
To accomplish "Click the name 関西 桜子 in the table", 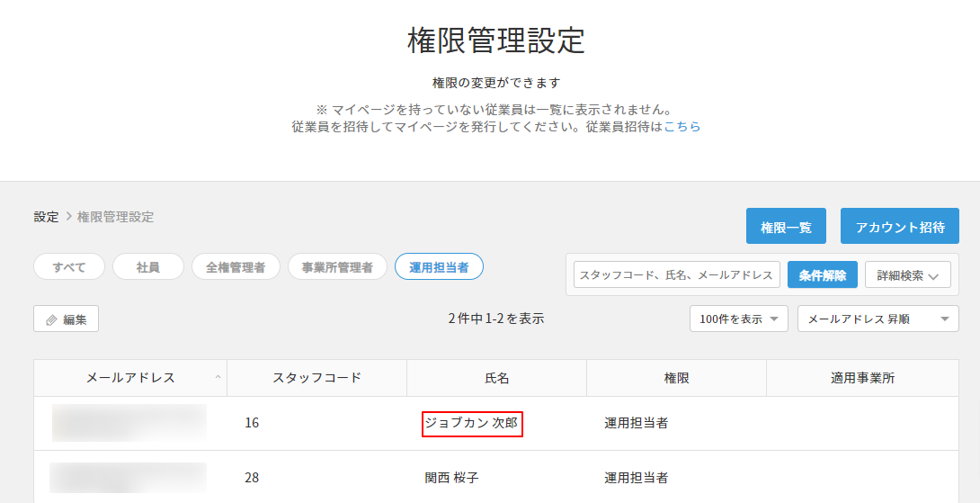I will [451, 478].
